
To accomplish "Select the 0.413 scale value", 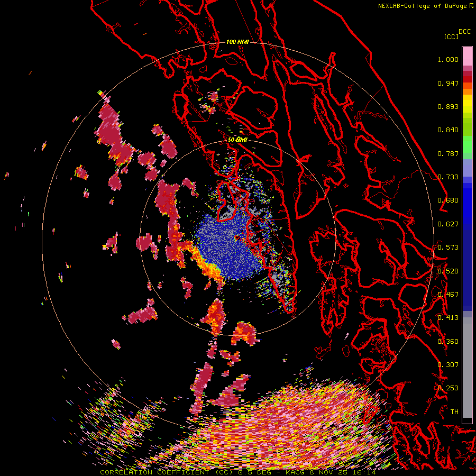I will [x=448, y=318].
